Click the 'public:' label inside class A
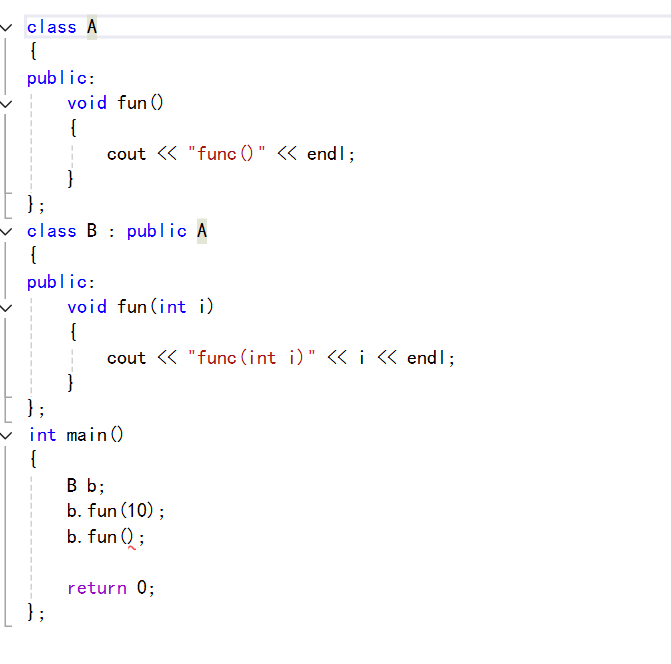The height and width of the screenshot is (664, 671). 61,78
